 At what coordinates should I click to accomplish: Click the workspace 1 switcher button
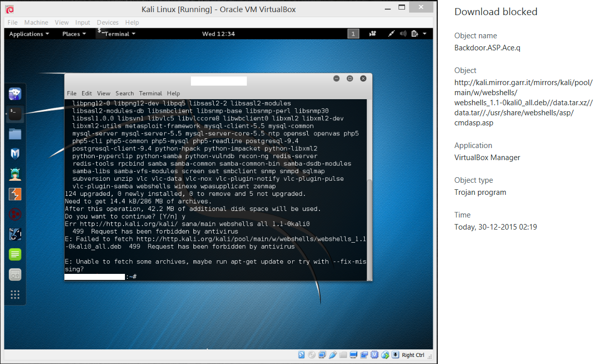tap(354, 34)
